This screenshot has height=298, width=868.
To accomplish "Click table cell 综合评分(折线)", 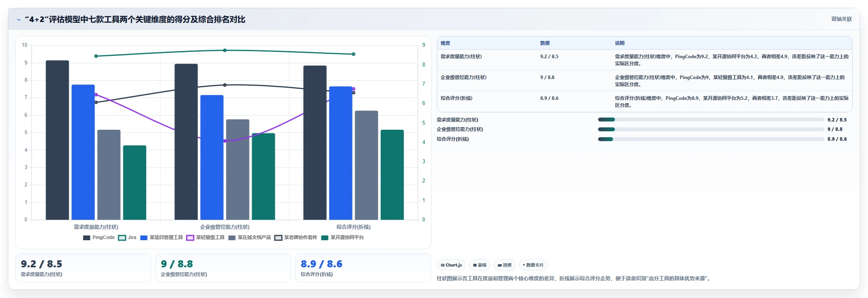I will point(456,98).
